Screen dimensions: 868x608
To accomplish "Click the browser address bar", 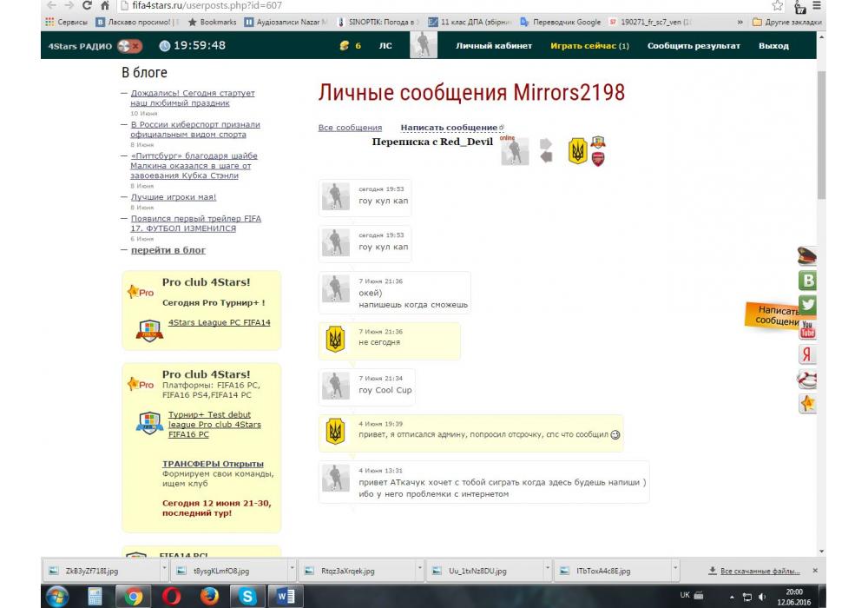I will coord(434,5).
